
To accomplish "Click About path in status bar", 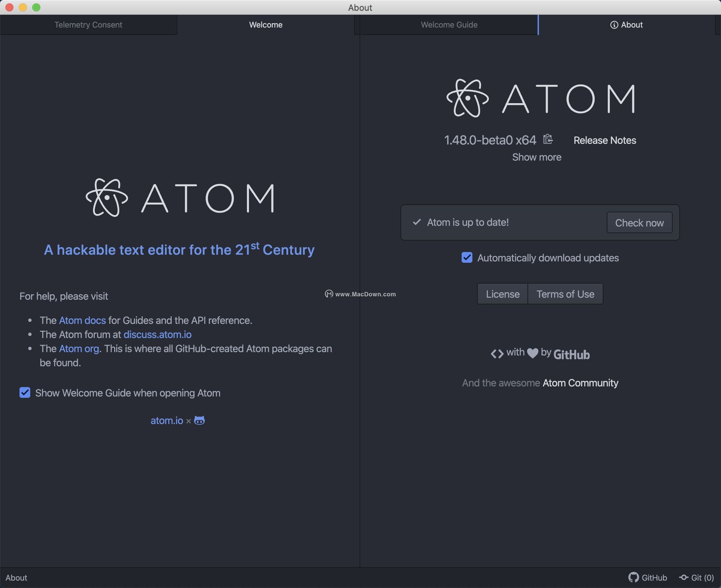I will [16, 578].
